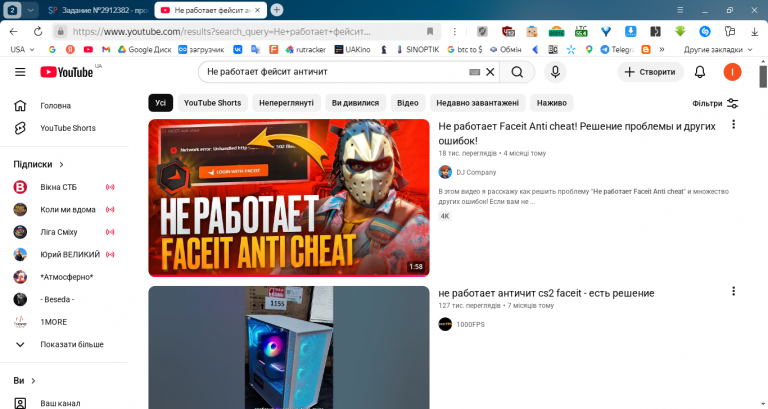The height and width of the screenshot is (409, 768).
Task: Click the blue download-box extension icon
Action: click(x=630, y=32)
